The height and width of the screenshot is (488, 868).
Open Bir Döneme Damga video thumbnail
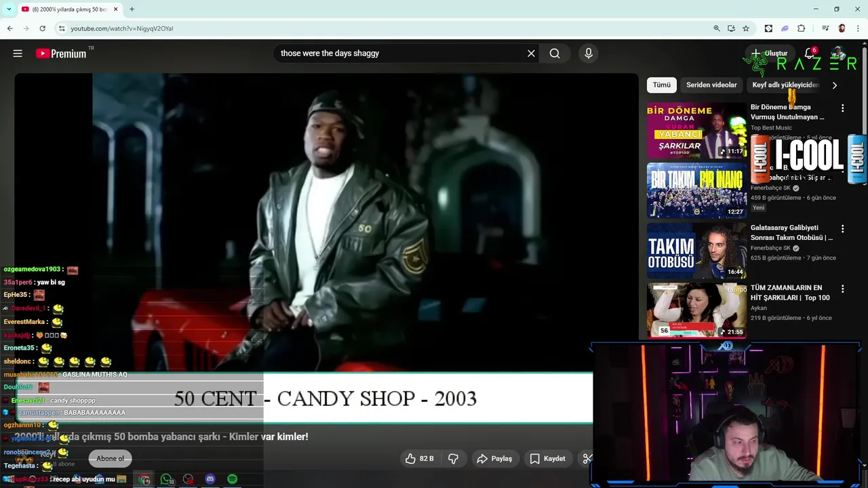pyautogui.click(x=696, y=130)
